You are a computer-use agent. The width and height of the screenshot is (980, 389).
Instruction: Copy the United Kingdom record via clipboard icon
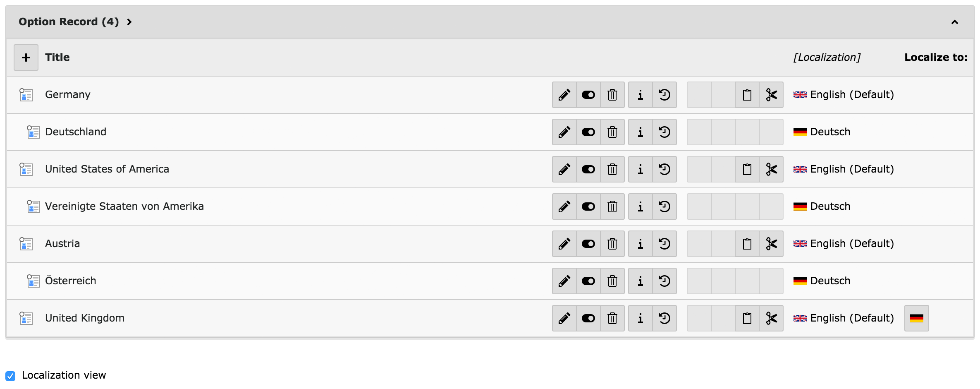point(747,318)
